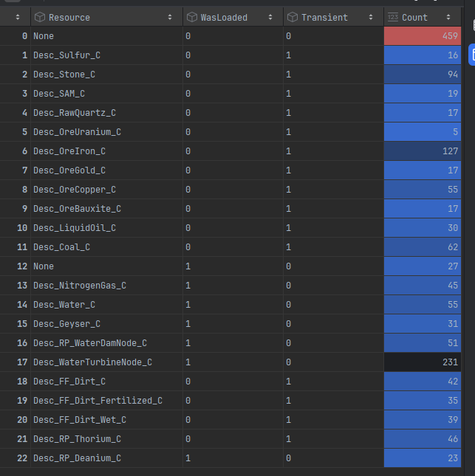Click the 123 numeric icon in Count header
This screenshot has height=476, width=475.
point(393,17)
